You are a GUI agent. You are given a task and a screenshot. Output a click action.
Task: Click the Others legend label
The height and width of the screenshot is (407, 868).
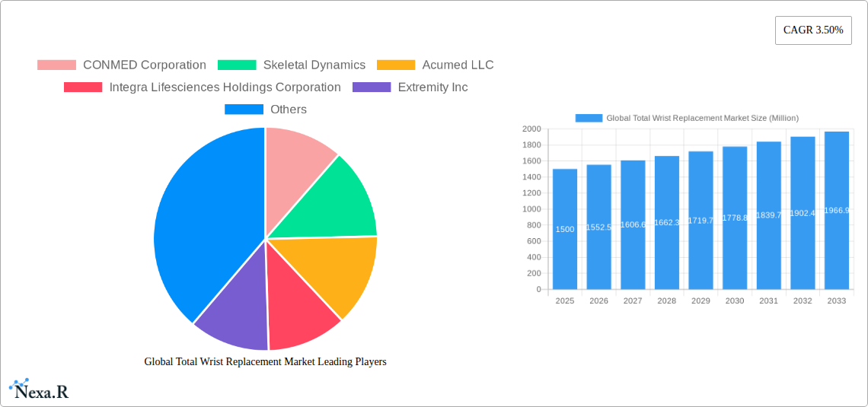pos(289,110)
